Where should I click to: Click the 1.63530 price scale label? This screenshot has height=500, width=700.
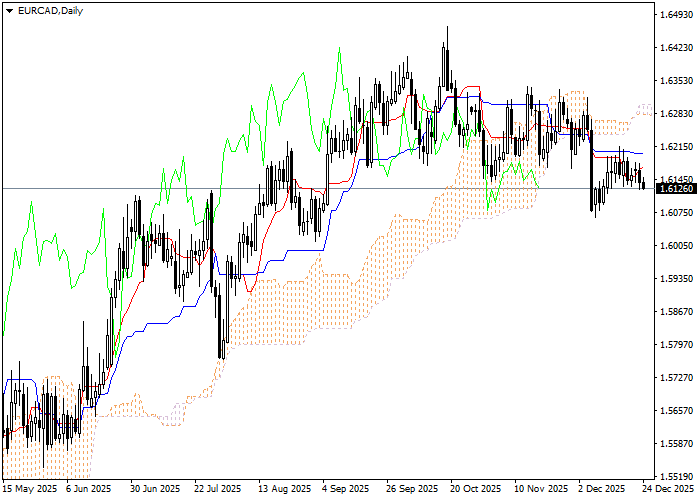(676, 81)
